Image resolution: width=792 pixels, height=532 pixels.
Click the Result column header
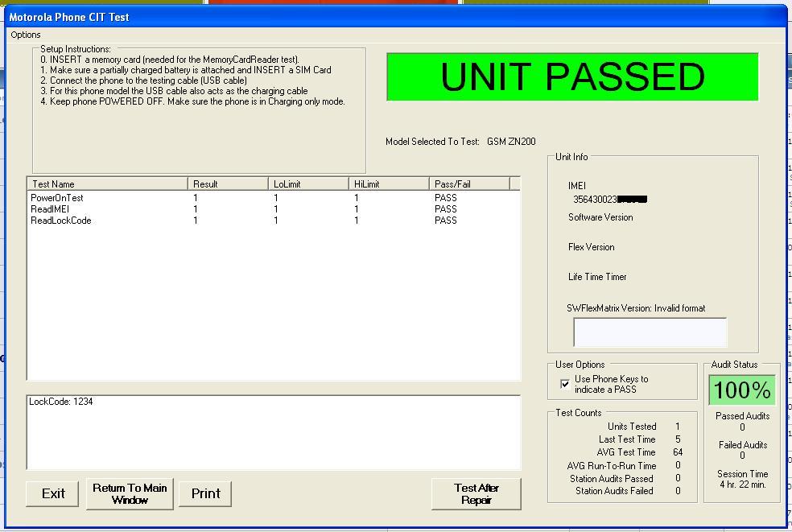click(x=228, y=184)
